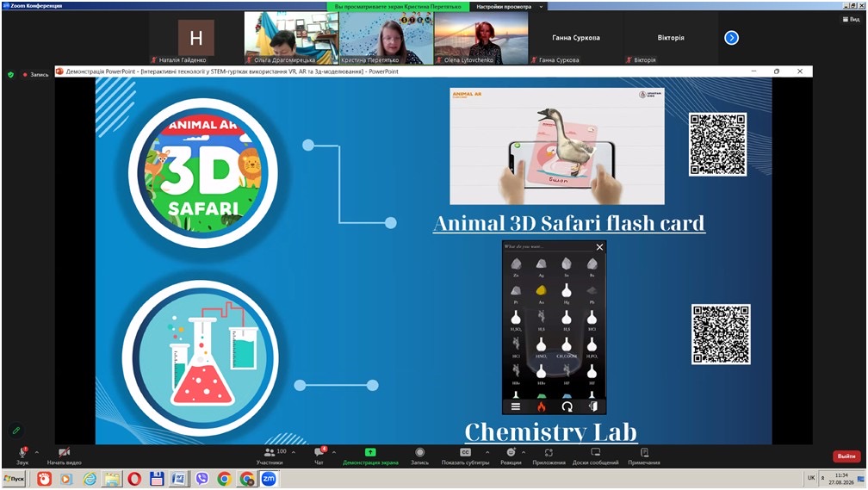This screenshot has height=490, width=868.
Task: Click the red Запись recording indicator
Action: tap(35, 74)
